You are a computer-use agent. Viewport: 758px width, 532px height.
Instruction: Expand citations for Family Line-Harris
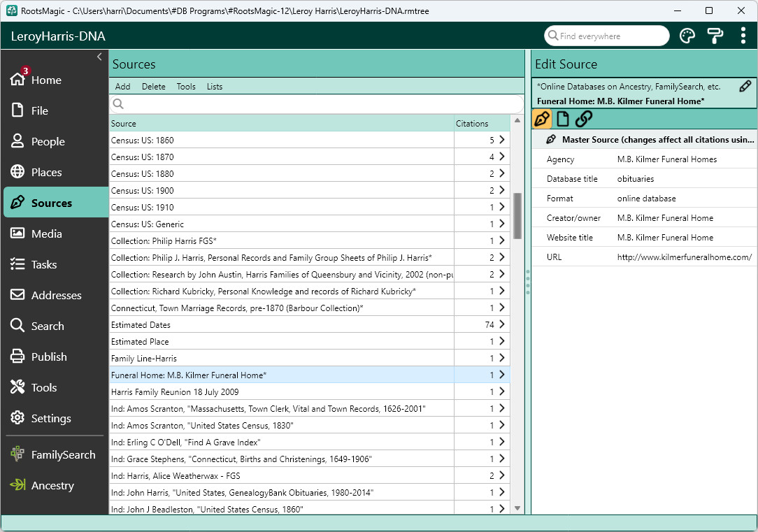(x=501, y=358)
